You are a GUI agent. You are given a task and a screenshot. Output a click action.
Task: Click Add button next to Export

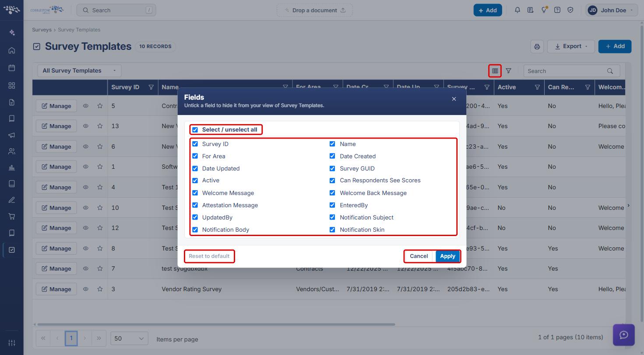[x=615, y=46]
